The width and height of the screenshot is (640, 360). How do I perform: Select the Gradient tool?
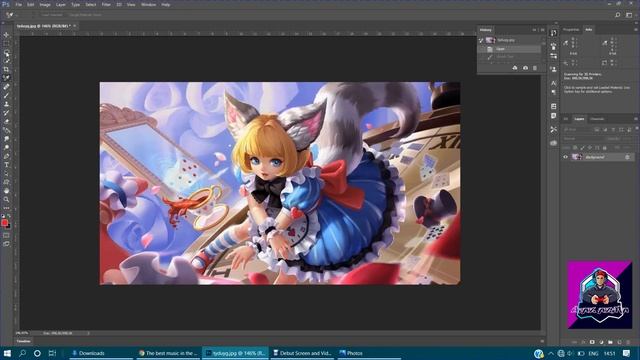tap(6, 130)
